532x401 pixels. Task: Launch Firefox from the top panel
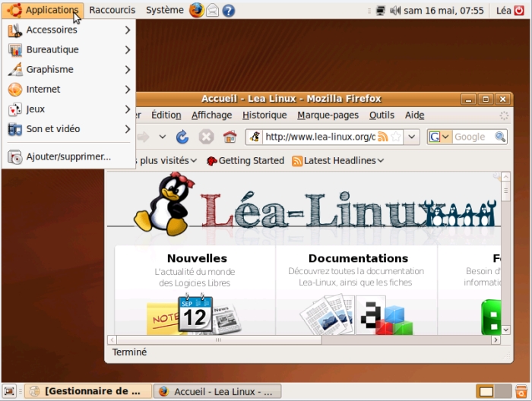pos(197,10)
